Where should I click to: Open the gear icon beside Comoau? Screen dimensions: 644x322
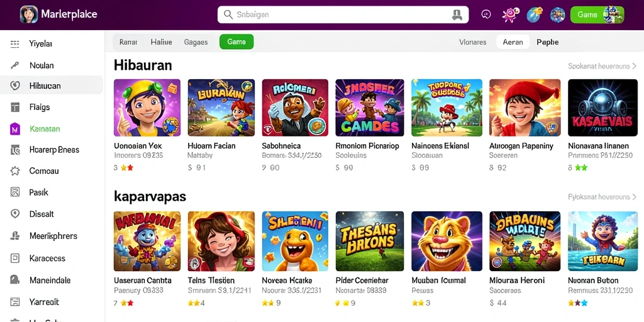[15, 171]
